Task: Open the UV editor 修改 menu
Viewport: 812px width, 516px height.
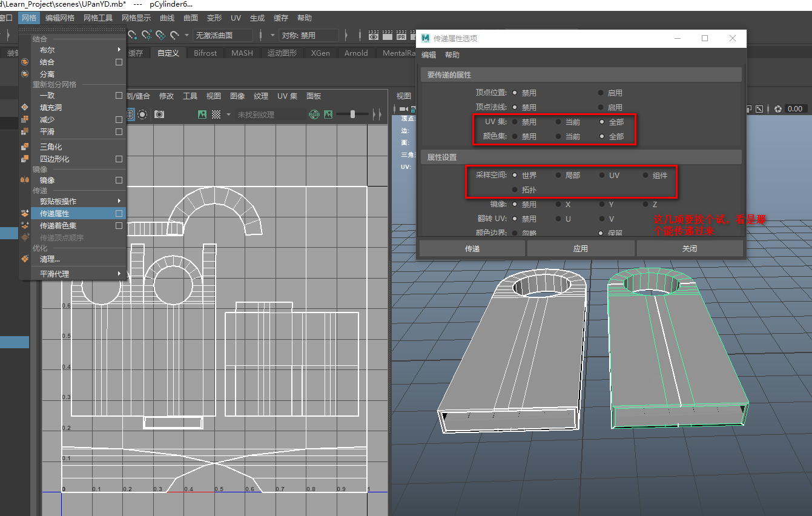Action: (167, 96)
